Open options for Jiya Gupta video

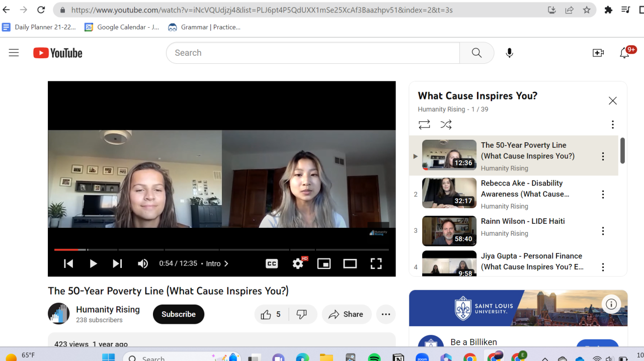coord(603,267)
